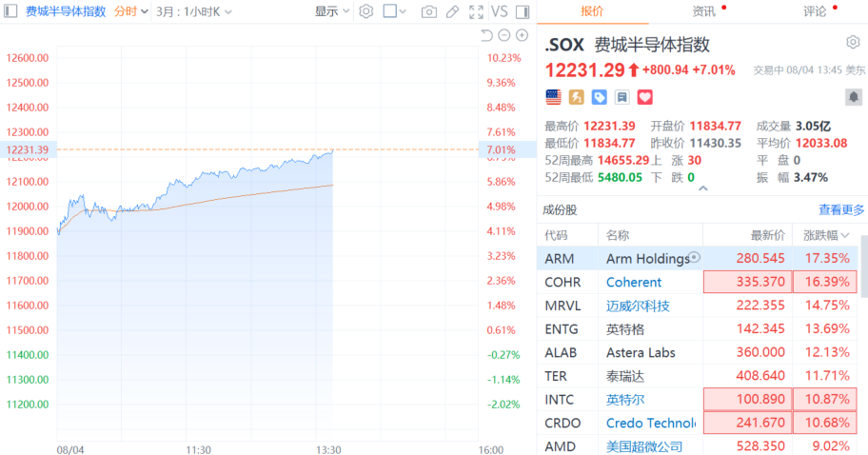Screen dimensions: 868x455
Task: Collapse the quote details chevron
Action: click(703, 188)
